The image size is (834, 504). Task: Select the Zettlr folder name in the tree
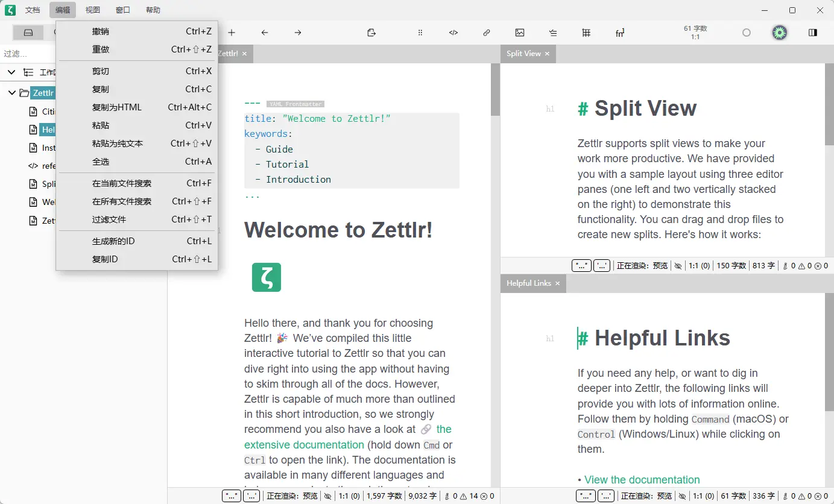tap(43, 93)
